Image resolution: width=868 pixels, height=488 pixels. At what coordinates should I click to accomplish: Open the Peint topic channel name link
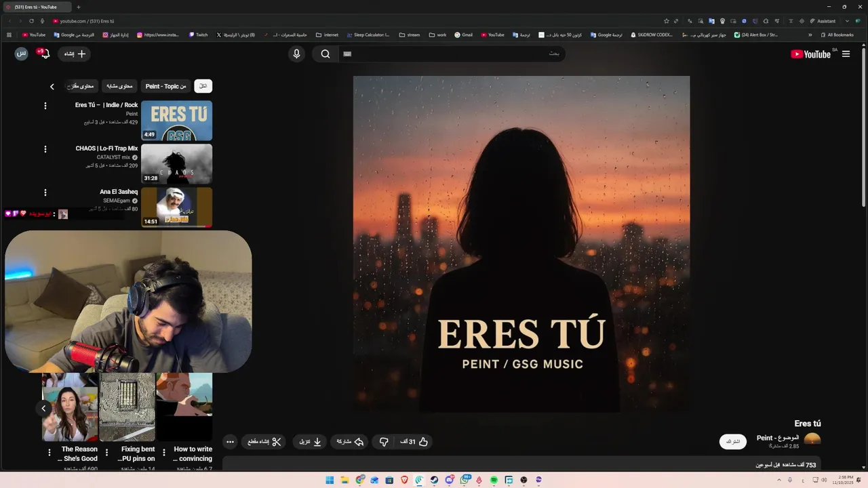click(778, 438)
